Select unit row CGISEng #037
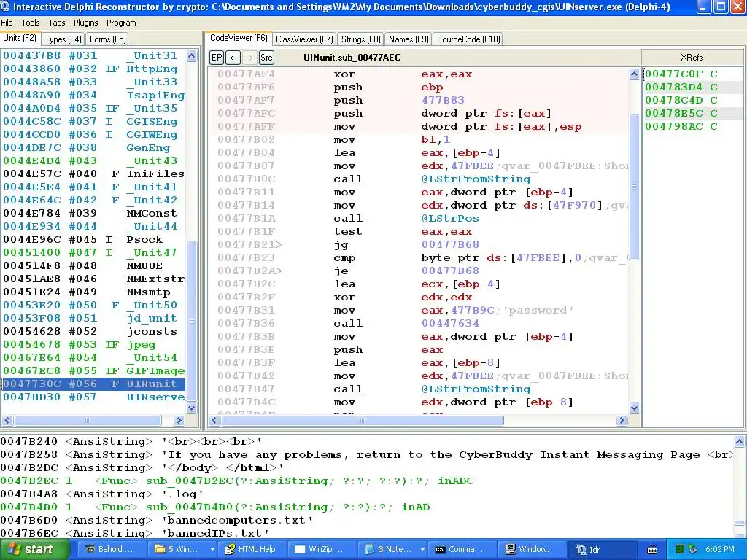The width and height of the screenshot is (747, 560). [93, 122]
